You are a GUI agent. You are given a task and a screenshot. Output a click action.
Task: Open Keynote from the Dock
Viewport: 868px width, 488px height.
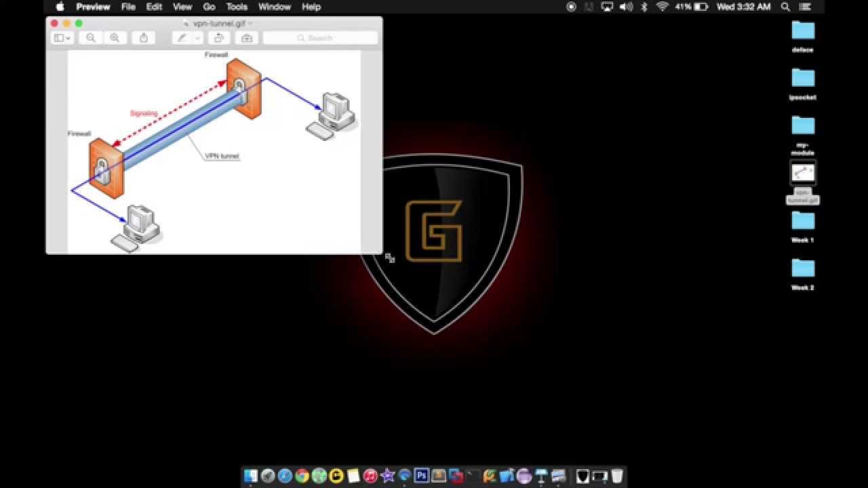click(541, 476)
